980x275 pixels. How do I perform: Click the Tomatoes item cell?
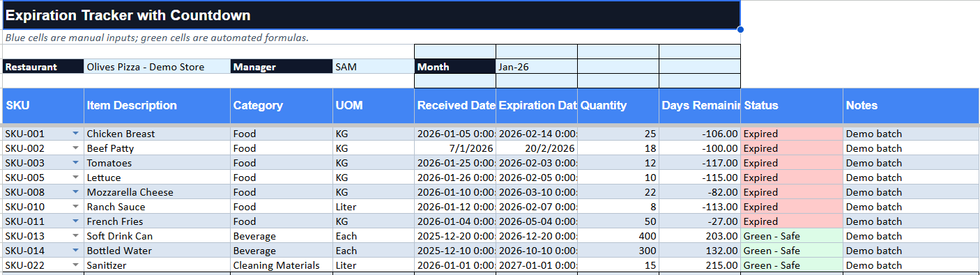(157, 163)
